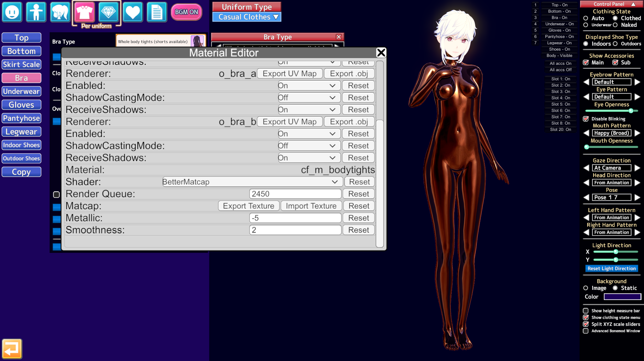Open the Accessories diamond icon

pyautogui.click(x=108, y=12)
